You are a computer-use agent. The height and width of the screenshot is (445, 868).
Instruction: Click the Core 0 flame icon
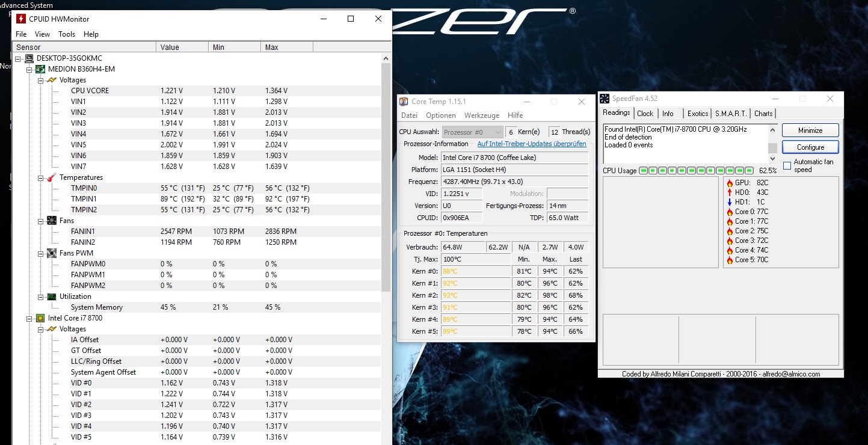[730, 212]
